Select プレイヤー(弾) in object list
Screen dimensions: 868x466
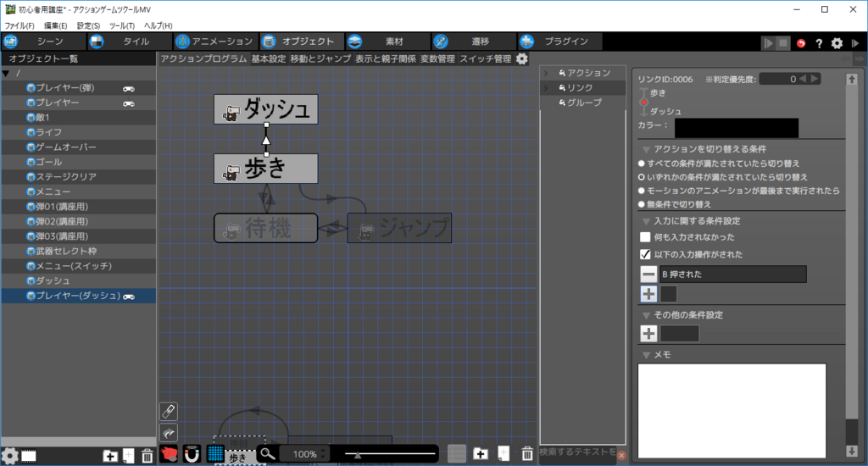click(78, 88)
